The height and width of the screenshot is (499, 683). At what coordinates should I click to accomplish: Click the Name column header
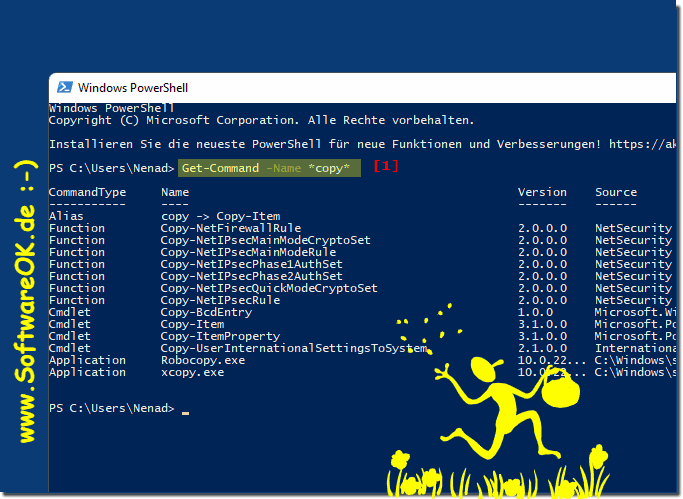(x=175, y=192)
